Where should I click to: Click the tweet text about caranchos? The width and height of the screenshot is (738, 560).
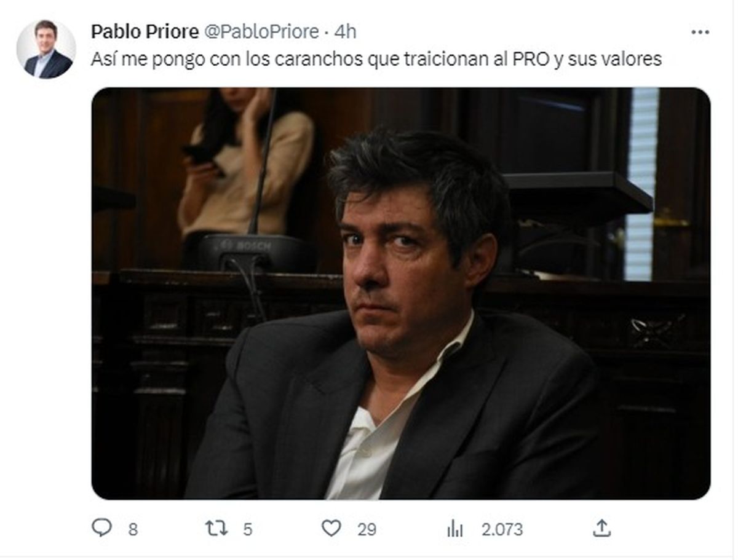tap(376, 60)
